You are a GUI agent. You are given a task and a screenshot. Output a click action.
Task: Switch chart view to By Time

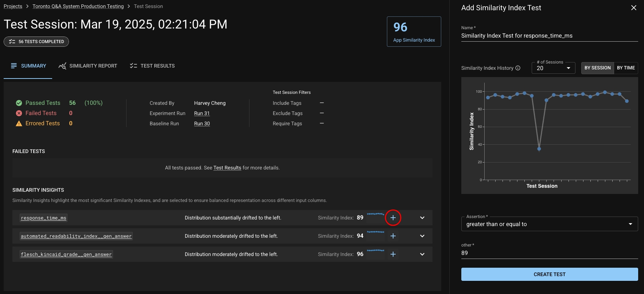point(626,68)
